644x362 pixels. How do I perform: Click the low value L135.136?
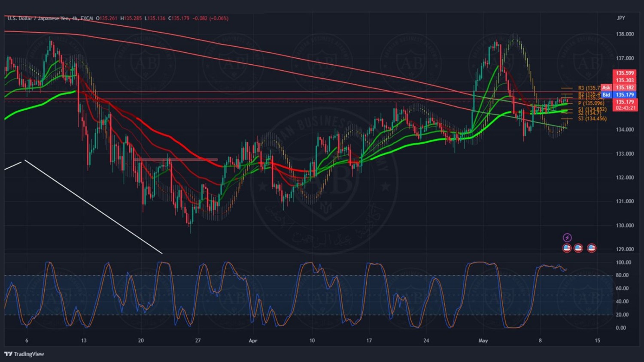(155, 18)
